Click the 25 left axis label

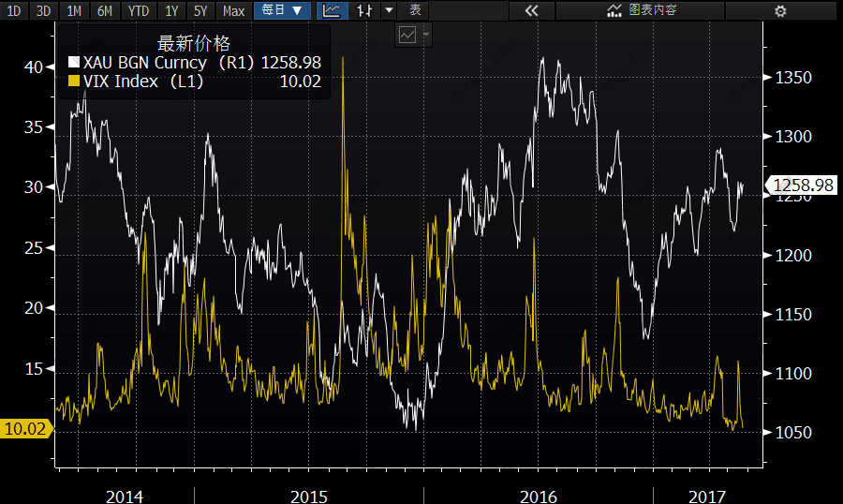[34, 248]
